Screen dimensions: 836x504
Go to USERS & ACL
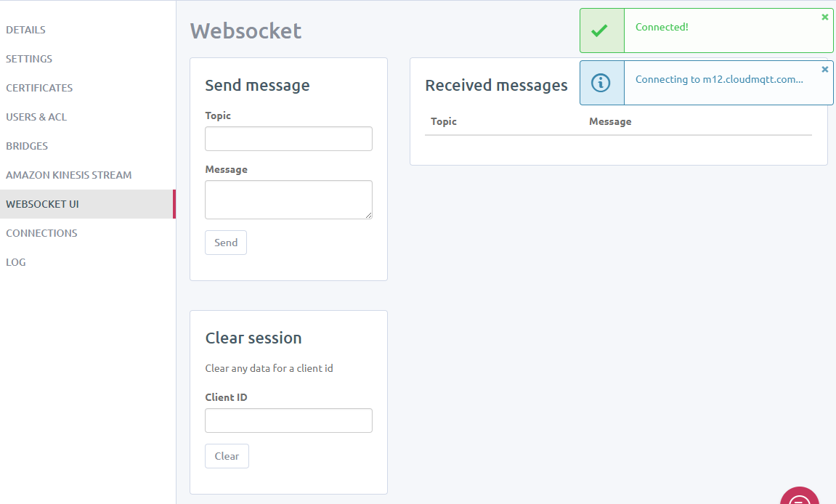pyautogui.click(x=36, y=117)
